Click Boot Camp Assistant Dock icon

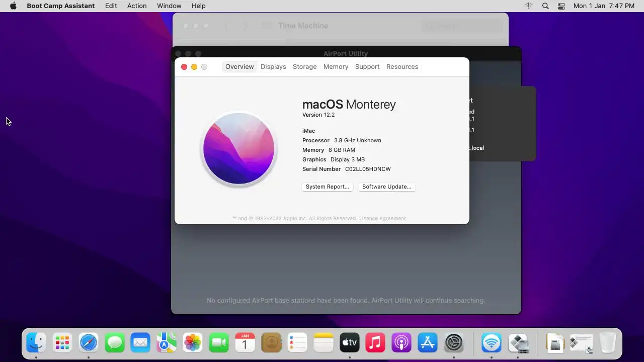pyautogui.click(x=518, y=343)
